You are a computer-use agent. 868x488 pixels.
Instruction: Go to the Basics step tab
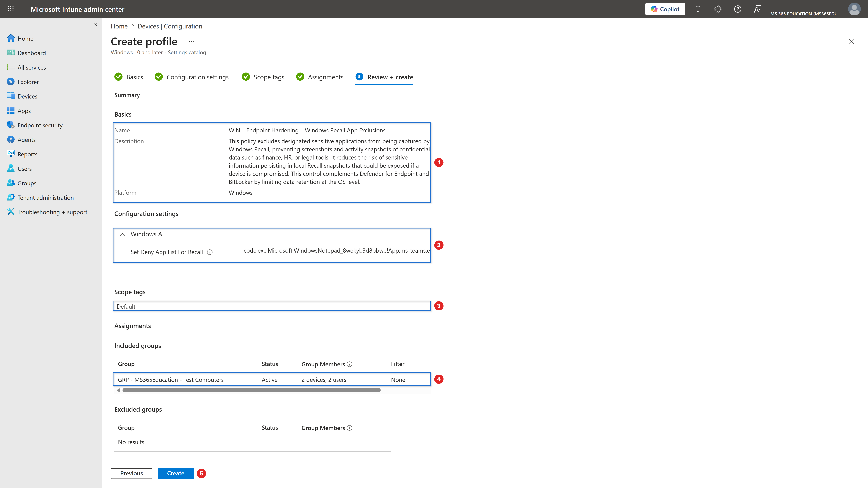coord(129,77)
